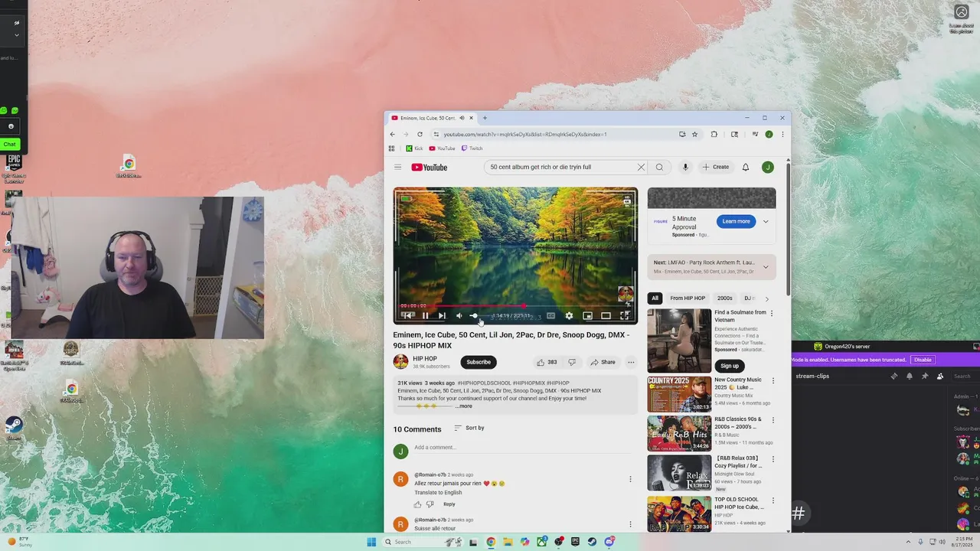Open more actions below the video
Viewport: 980px width, 551px height.
tap(631, 362)
